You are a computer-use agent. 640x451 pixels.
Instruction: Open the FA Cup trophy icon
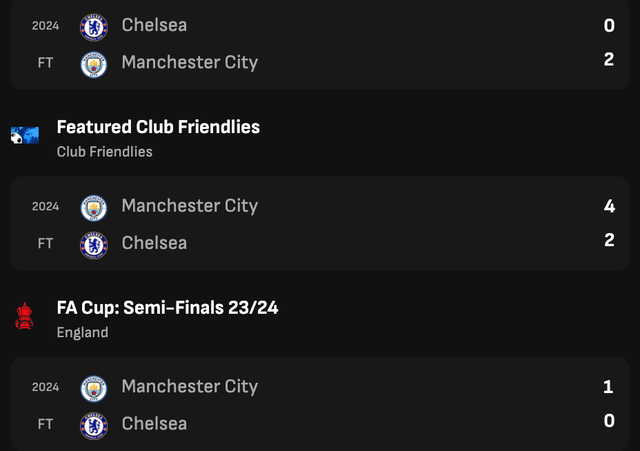pyautogui.click(x=24, y=315)
